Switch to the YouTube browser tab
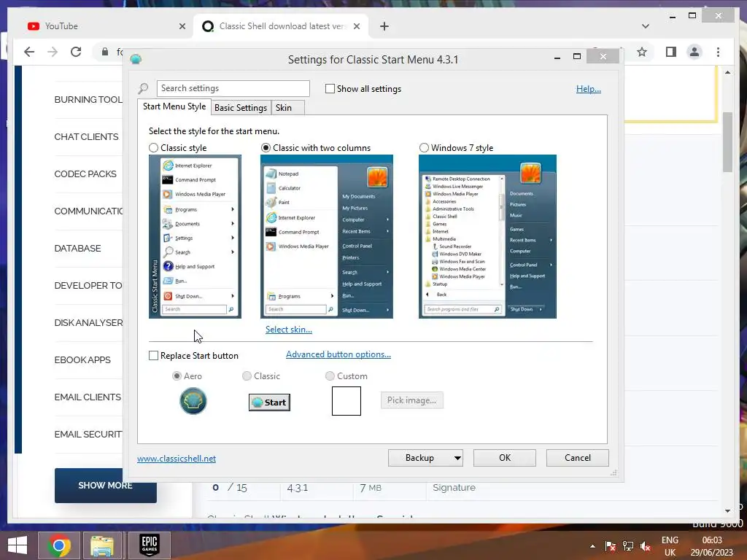Screen dimensions: 747x560 click(x=100, y=26)
